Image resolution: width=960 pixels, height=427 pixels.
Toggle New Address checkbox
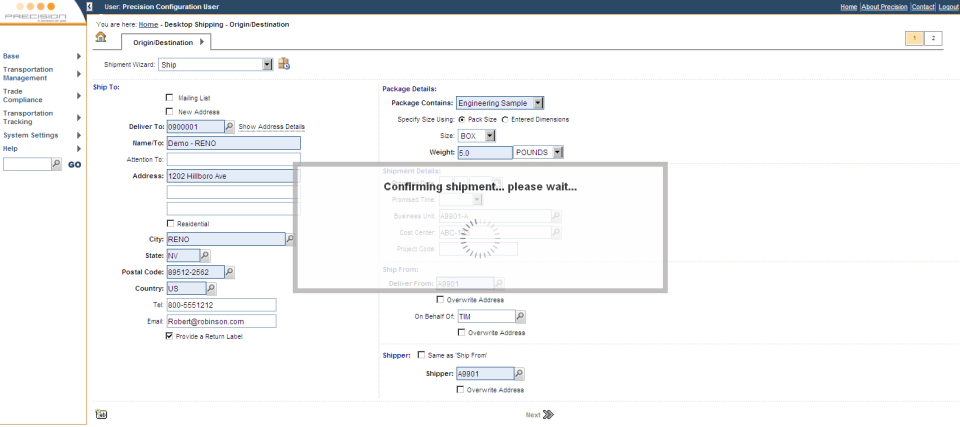(170, 111)
